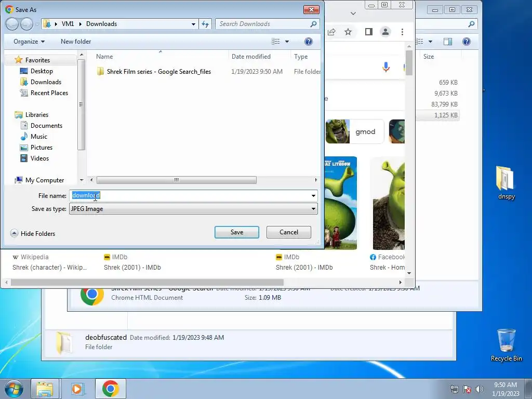This screenshot has width=532, height=399.
Task: Open the Save as type combo box
Action: click(193, 209)
